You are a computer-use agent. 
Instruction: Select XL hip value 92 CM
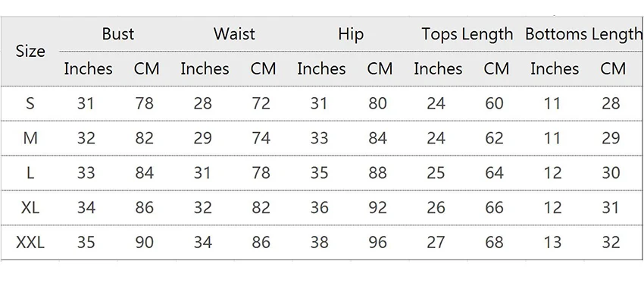pos(377,208)
